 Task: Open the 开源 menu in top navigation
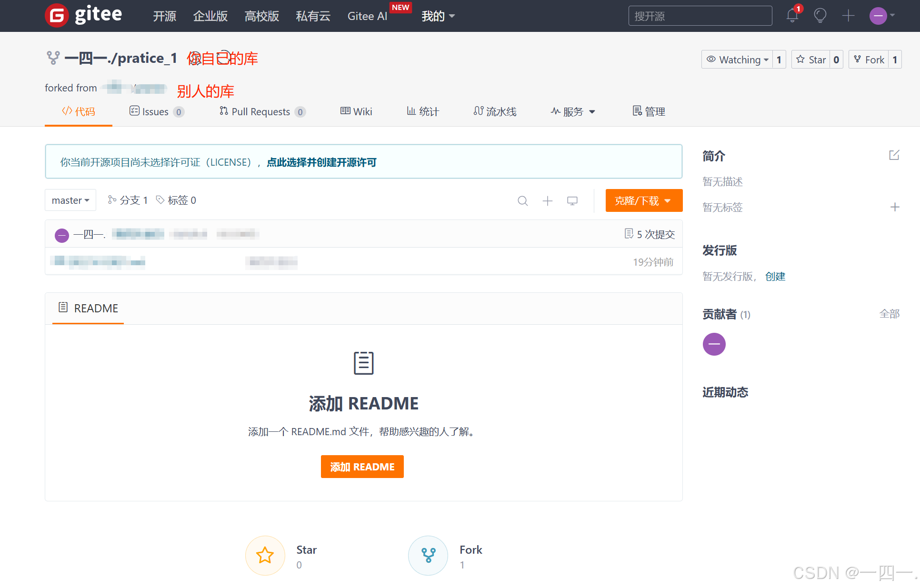coord(164,16)
